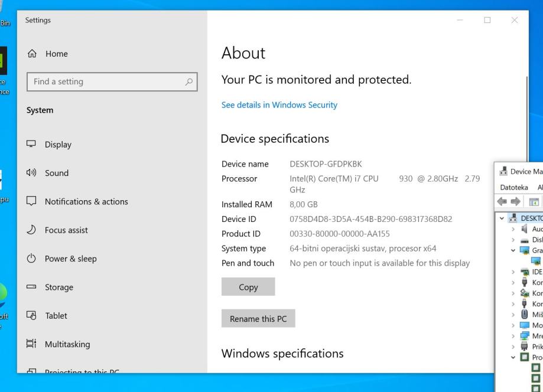
Task: Click the moon icon for Focus assist
Action: [32, 230]
